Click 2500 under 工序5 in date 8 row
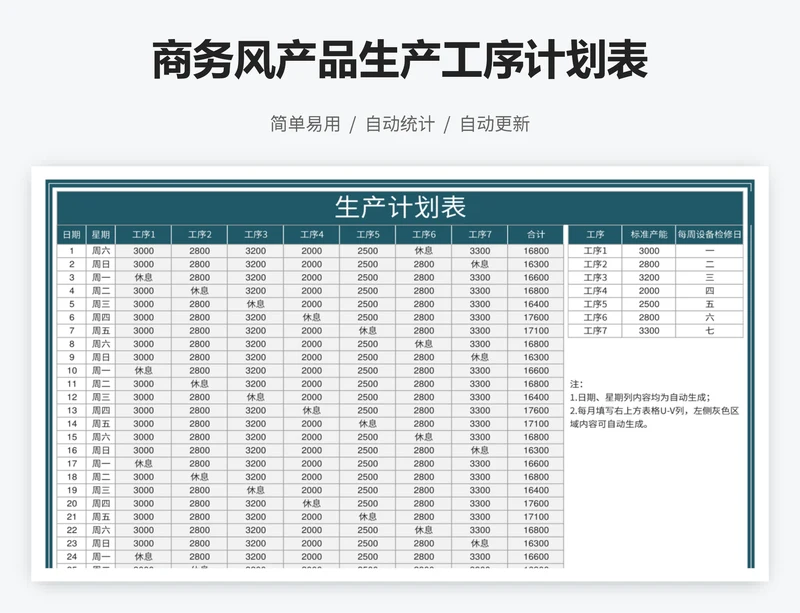The image size is (800, 613). point(368,344)
